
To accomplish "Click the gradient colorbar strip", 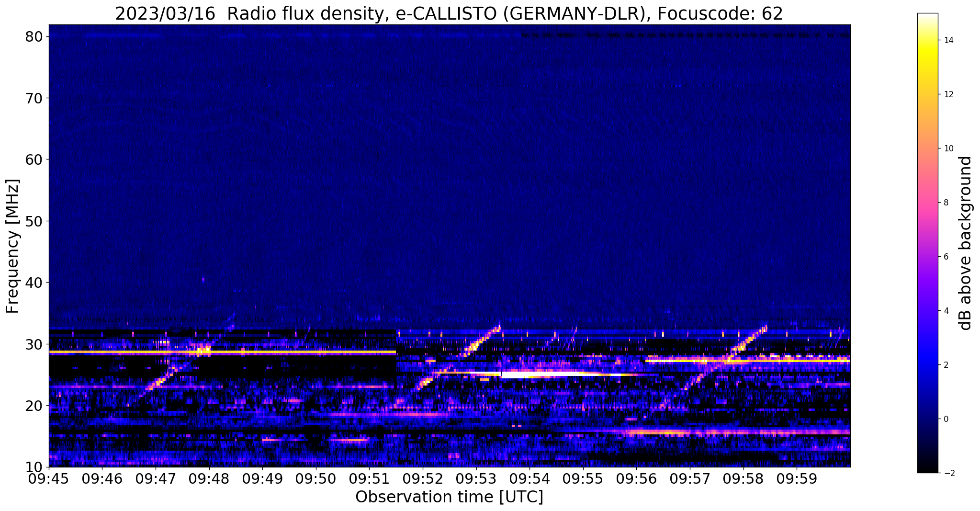I will [x=927, y=243].
